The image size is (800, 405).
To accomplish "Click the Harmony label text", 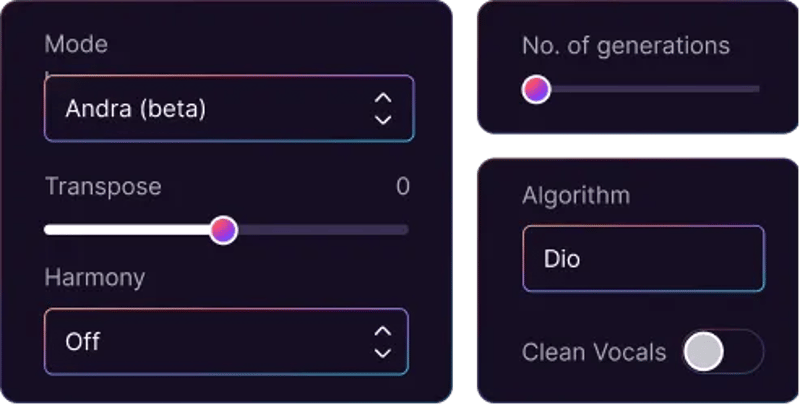I will pyautogui.click(x=95, y=277).
